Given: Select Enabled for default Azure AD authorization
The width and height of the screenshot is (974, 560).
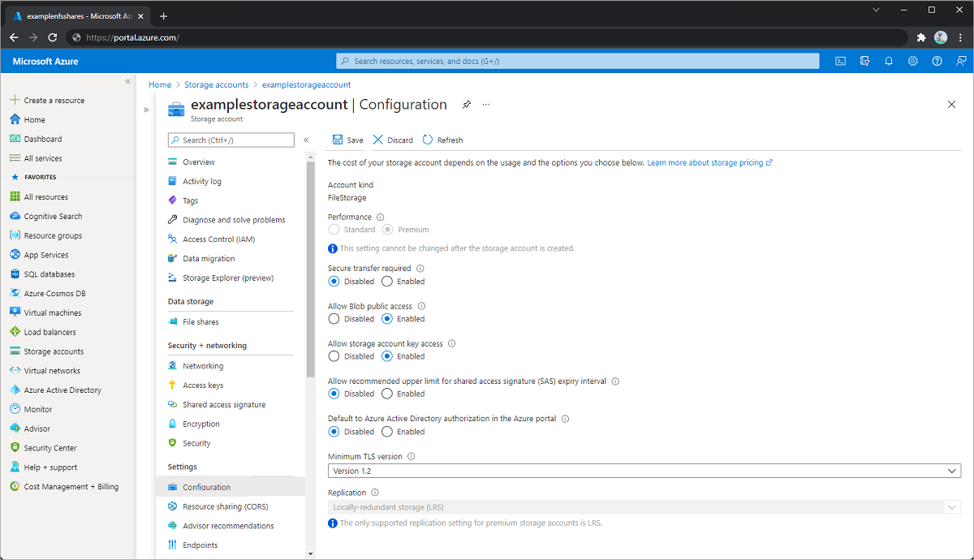Looking at the screenshot, I should point(387,432).
